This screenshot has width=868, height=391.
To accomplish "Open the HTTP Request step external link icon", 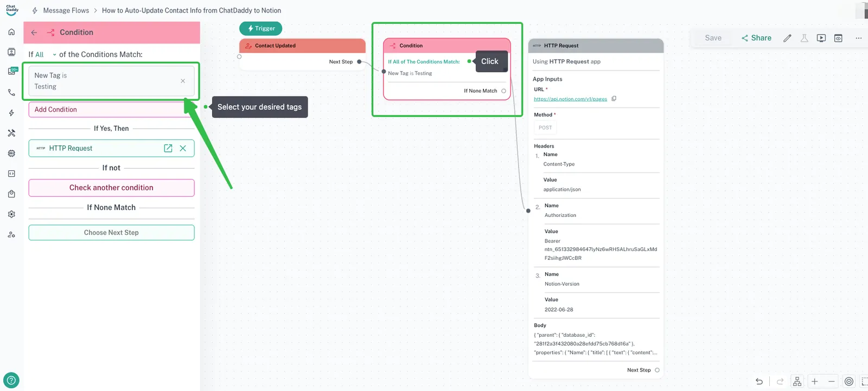I will (168, 148).
